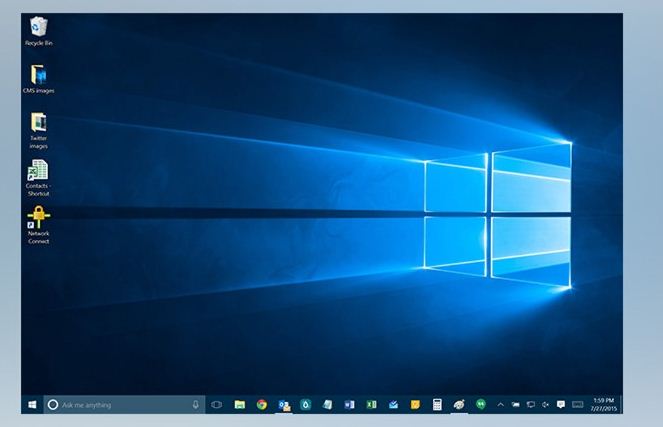
Task: Select the Network Connect shortcut
Action: point(38,225)
